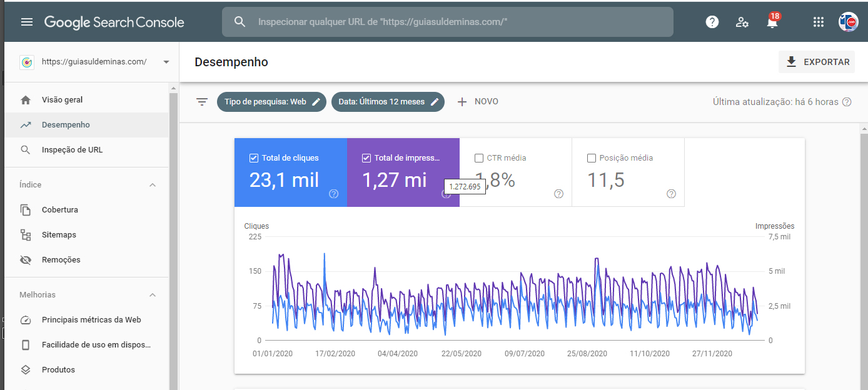Click the EXPORTAR button
This screenshot has height=390, width=868.
(817, 62)
